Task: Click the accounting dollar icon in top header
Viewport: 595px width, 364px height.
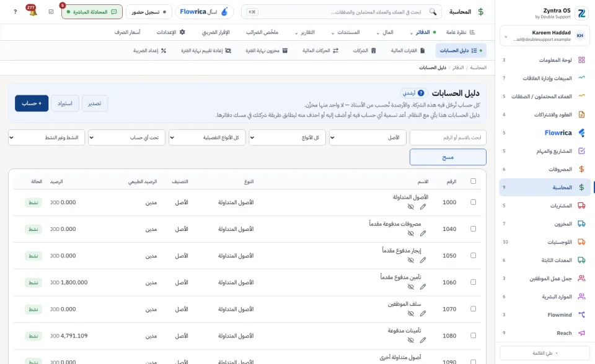Action: click(x=481, y=12)
